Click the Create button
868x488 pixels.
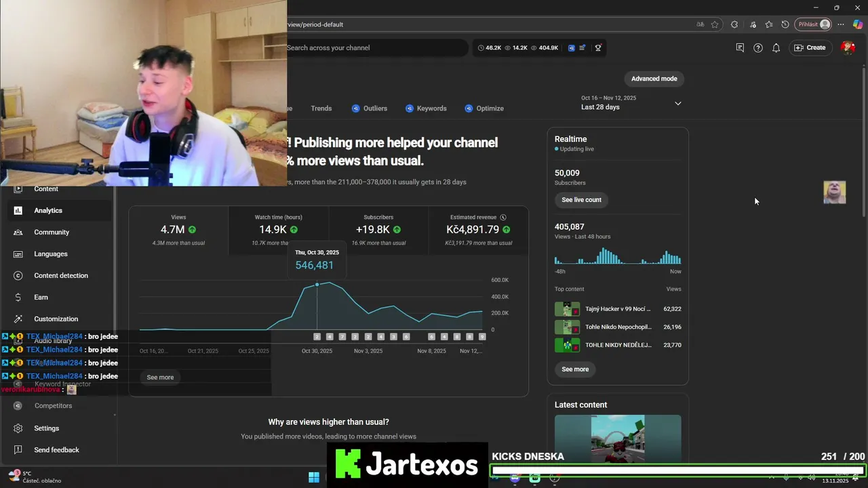(810, 47)
